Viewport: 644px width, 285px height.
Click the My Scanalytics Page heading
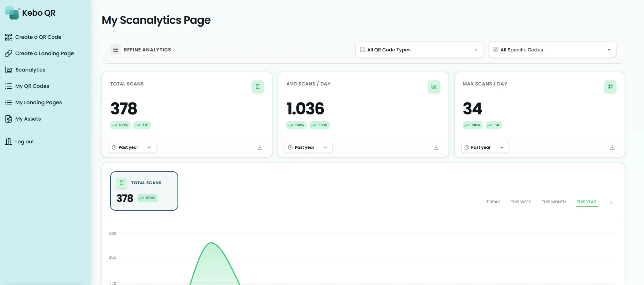[x=156, y=20]
